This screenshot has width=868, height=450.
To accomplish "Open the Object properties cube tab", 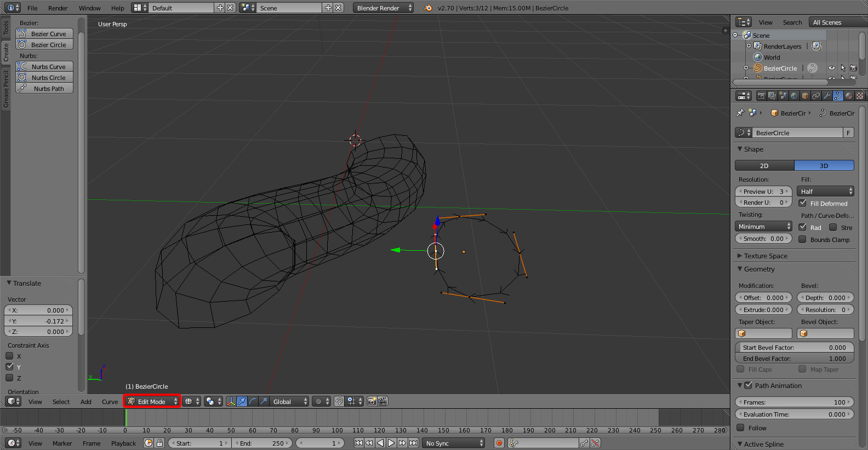I will point(805,96).
